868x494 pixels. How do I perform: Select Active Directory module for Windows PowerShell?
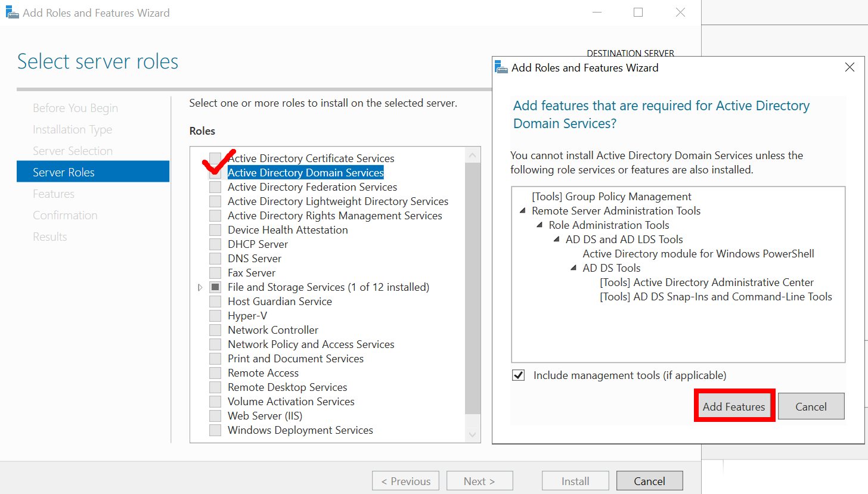tap(699, 254)
